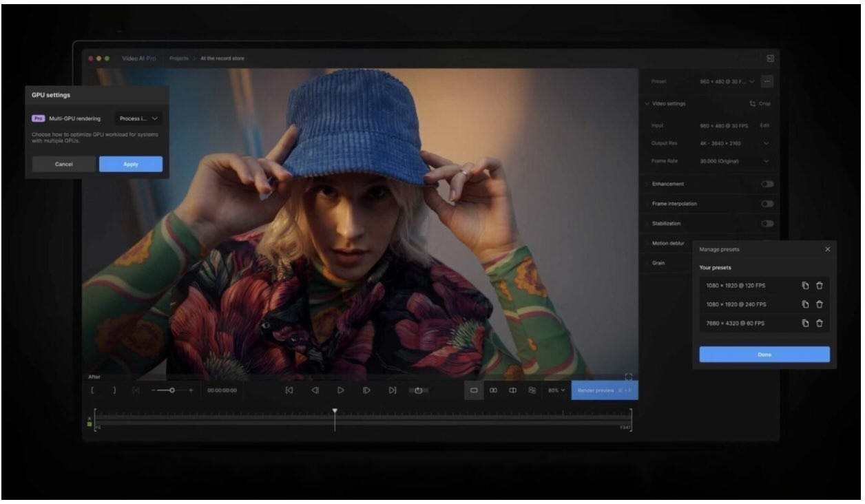
Task: Enable the Frame interpolation toggle
Action: (x=767, y=204)
